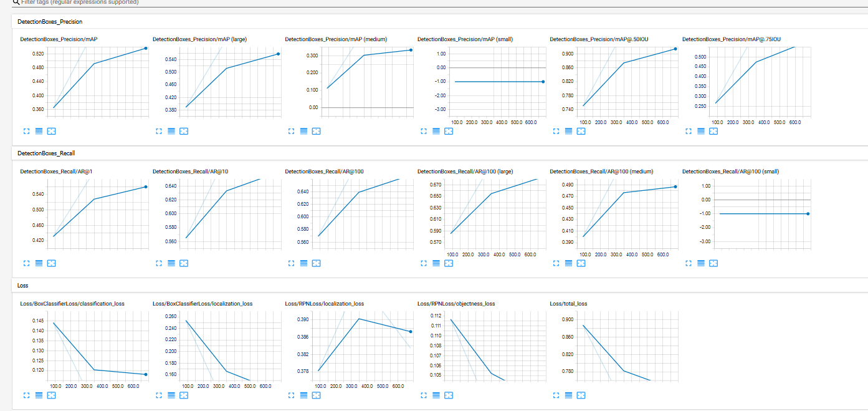868x411 pixels.
Task: Click the 'DetectionBoxes_Recall/AR@100 (small)' chart title
Action: tap(730, 172)
